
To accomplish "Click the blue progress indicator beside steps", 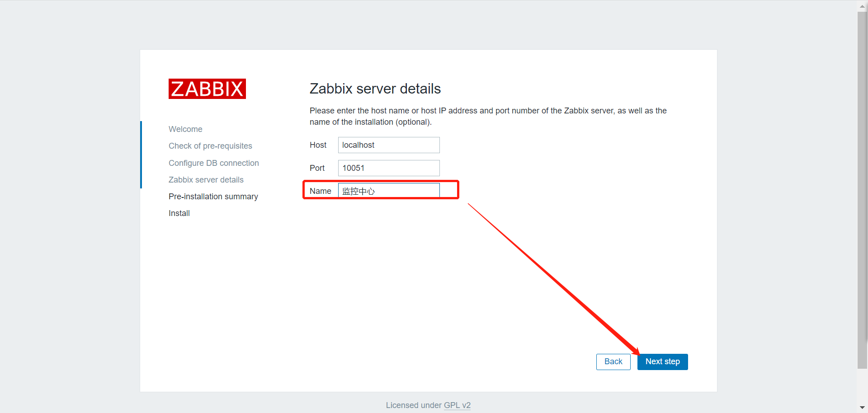I will point(141,154).
